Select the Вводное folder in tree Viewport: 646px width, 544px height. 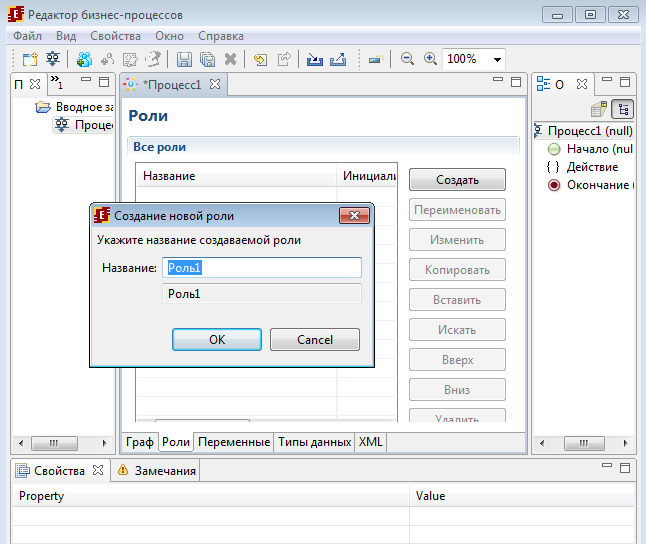coord(74,107)
